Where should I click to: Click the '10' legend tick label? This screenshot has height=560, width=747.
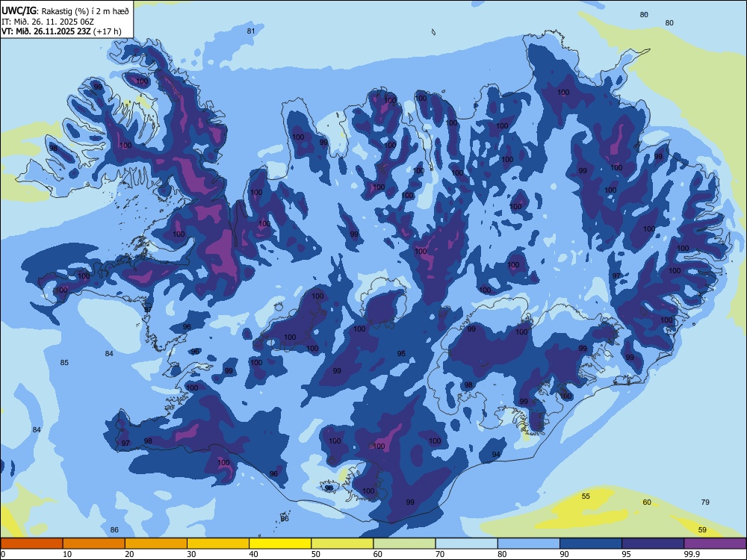click(x=67, y=554)
